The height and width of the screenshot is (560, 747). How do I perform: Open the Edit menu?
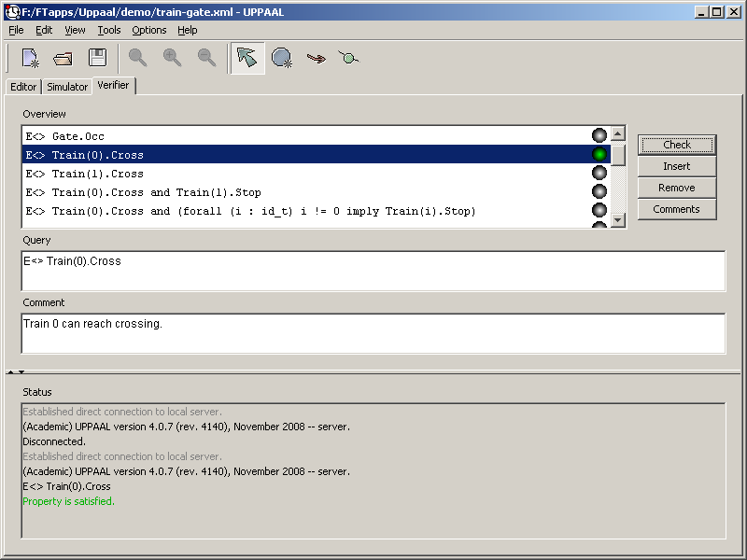[44, 30]
